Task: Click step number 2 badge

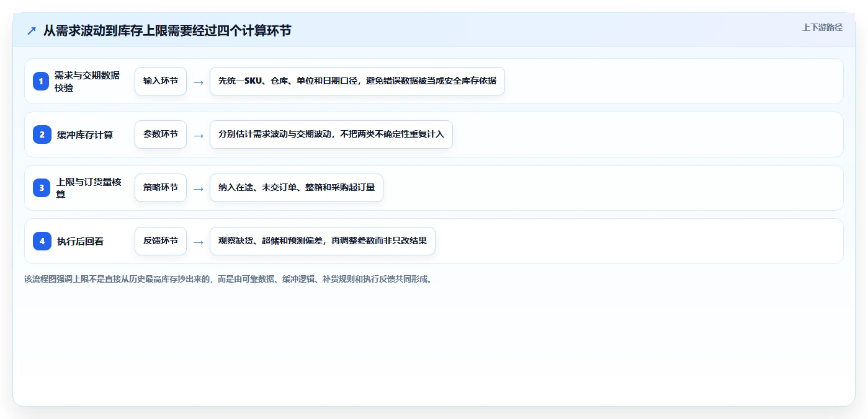Action: click(42, 135)
